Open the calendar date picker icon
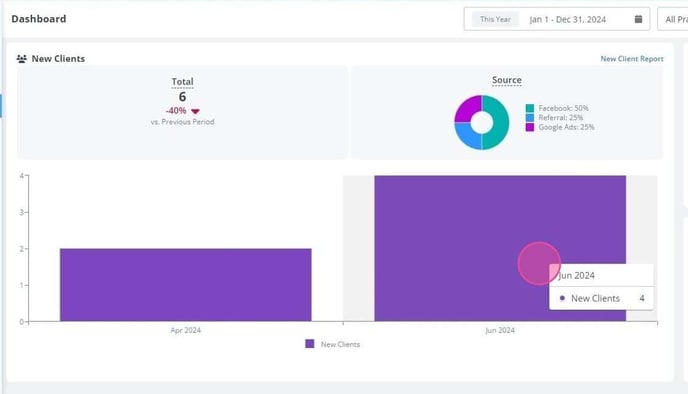The image size is (688, 394). click(638, 19)
